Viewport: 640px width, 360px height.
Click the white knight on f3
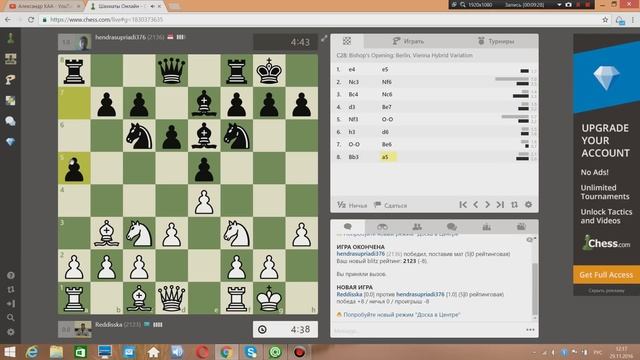click(x=236, y=233)
